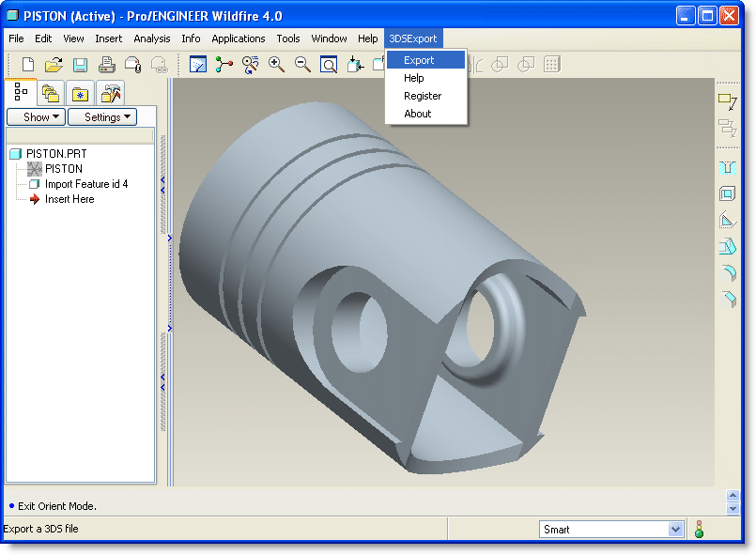Choose Register in the 3DSExport menu

[x=423, y=96]
